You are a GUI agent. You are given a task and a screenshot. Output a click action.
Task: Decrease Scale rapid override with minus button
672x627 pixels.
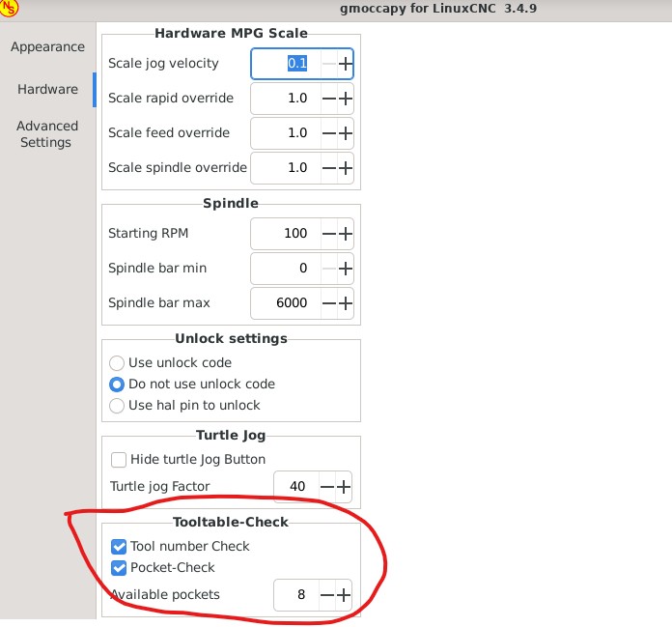[x=328, y=99]
